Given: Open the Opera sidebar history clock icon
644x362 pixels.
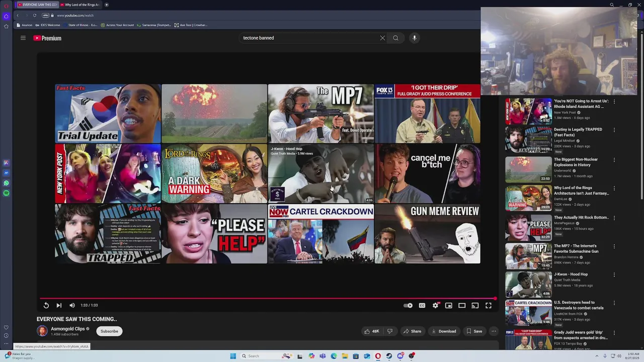Looking at the screenshot, I should 6,335.
